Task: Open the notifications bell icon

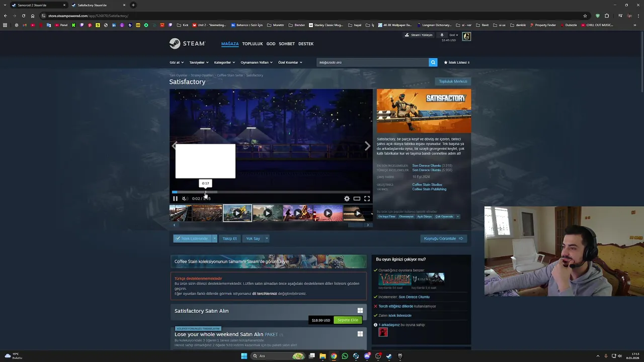Action: pos(442,35)
